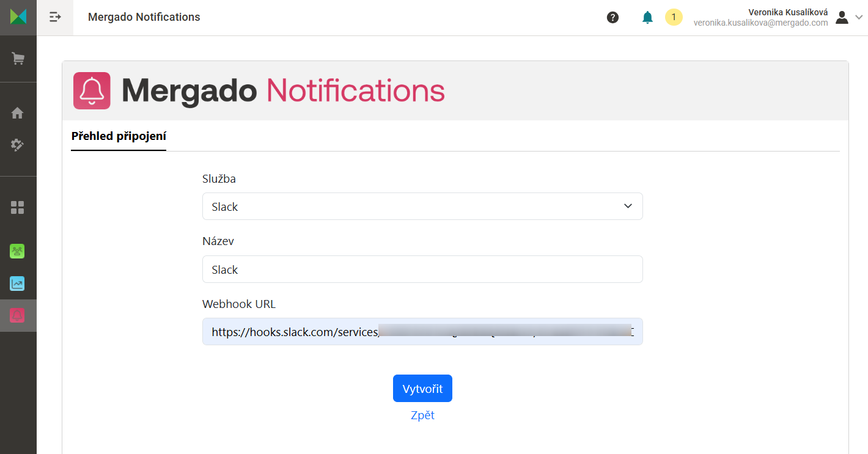This screenshot has width=868, height=454.
Task: Show notifications via the teal bell icon
Action: tap(647, 17)
